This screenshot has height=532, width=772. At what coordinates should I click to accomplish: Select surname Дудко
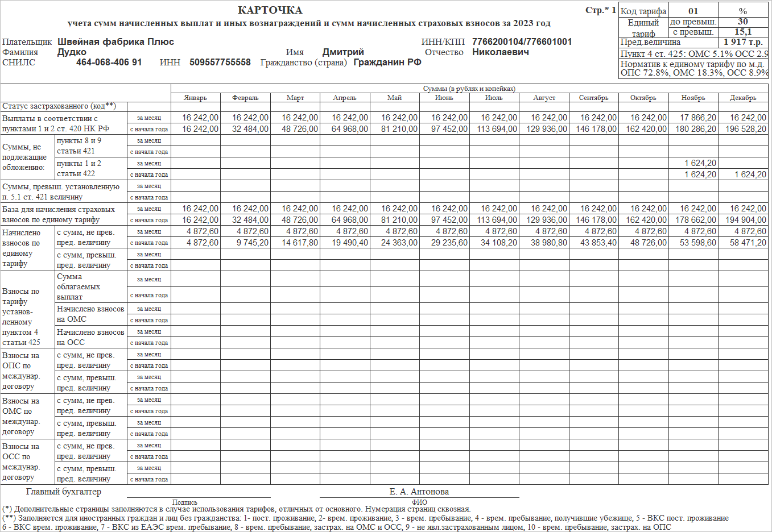[72, 52]
